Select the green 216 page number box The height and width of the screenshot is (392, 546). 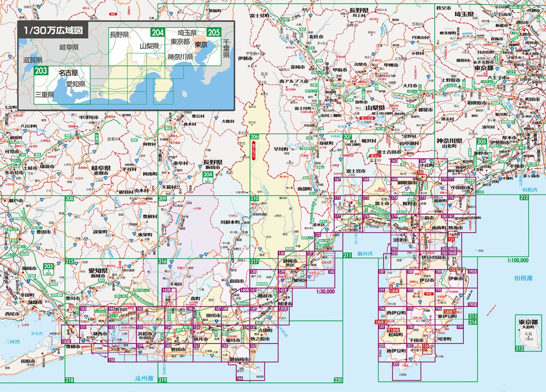coord(162,261)
